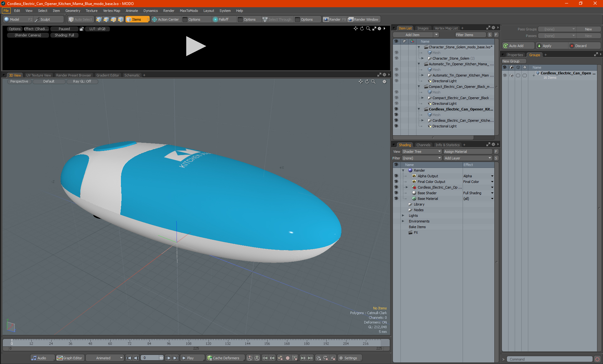Select Materials selection mode icon
Screen dimensions: 603x364
(121, 19)
